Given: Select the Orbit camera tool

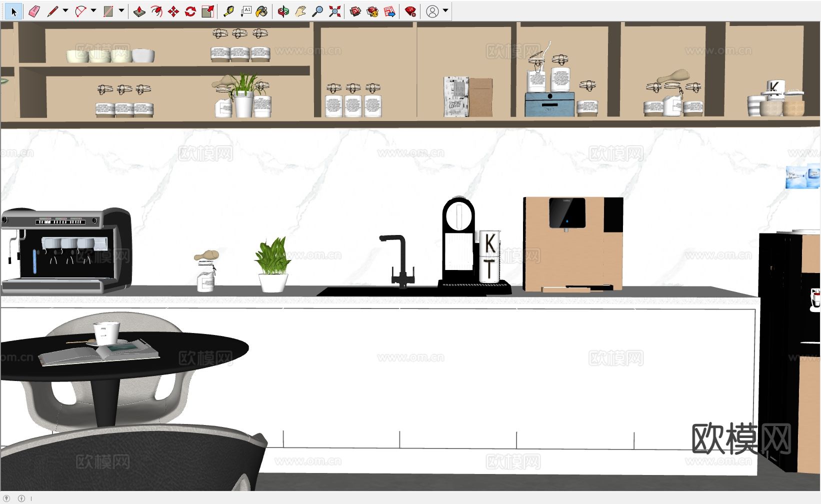Looking at the screenshot, I should pyautogui.click(x=283, y=11).
